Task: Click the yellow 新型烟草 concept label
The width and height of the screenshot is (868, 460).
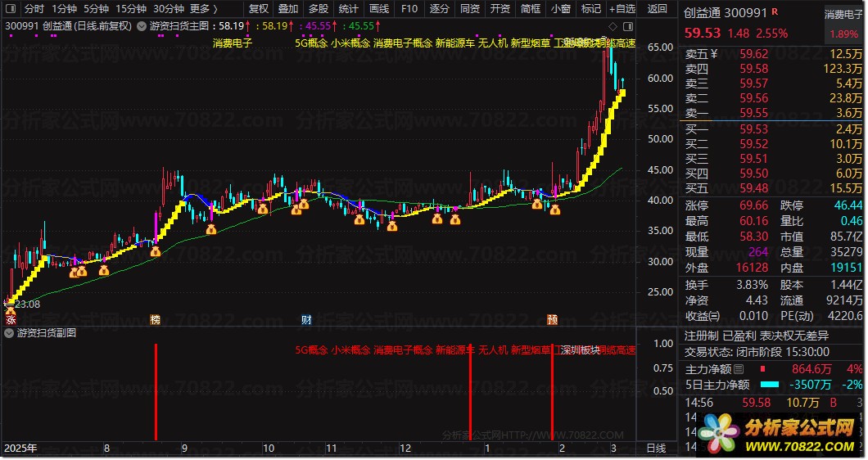Action: (x=531, y=43)
